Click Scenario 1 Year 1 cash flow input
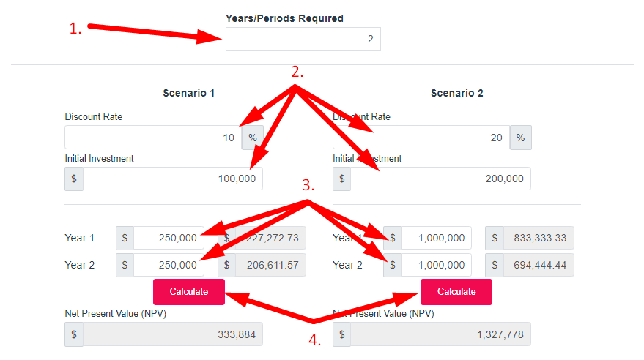Screen dimensions: 644x360 click(x=169, y=238)
